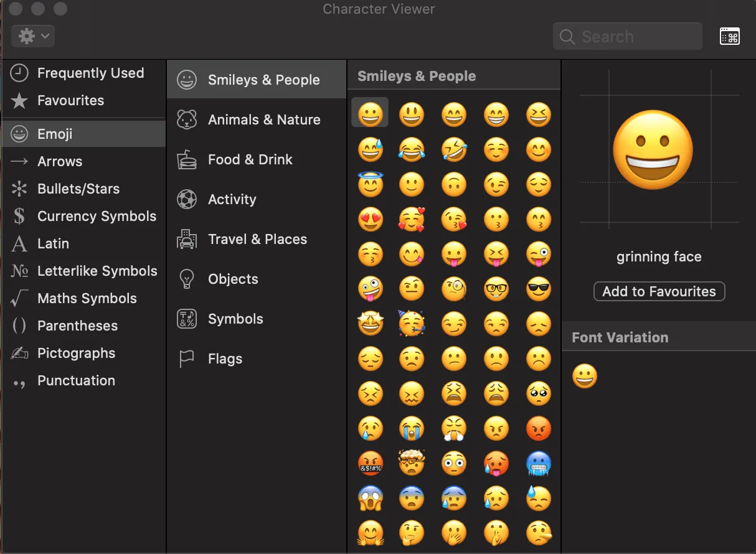Choose the shushing face emoji
Viewport: 756px width, 554px height.
[x=496, y=533]
